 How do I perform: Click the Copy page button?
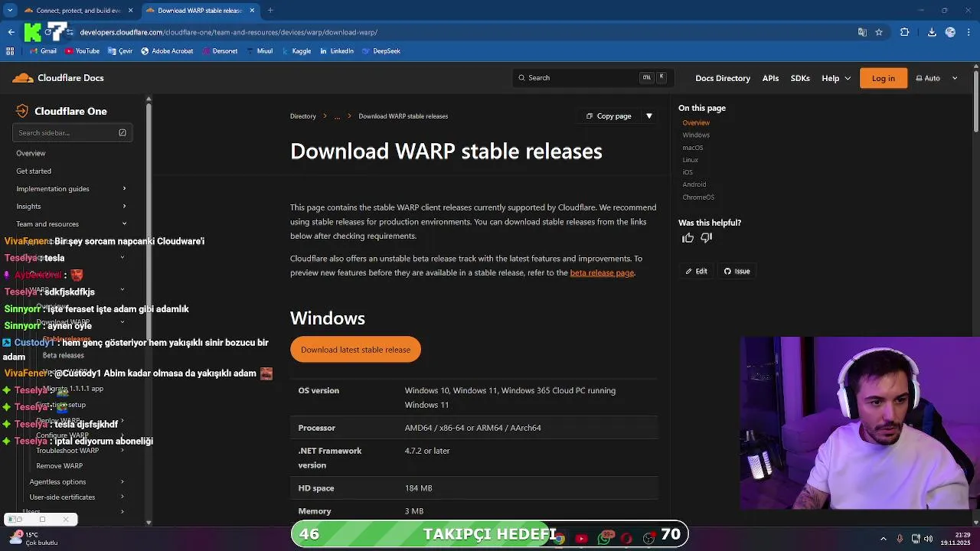609,116
